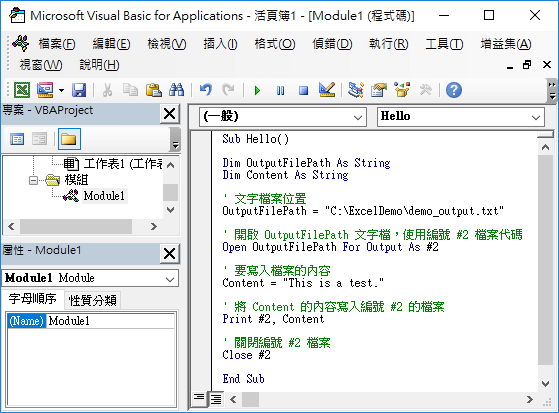Toggle Design Mode icon
Screen dimensions: 559x413
[x=327, y=90]
